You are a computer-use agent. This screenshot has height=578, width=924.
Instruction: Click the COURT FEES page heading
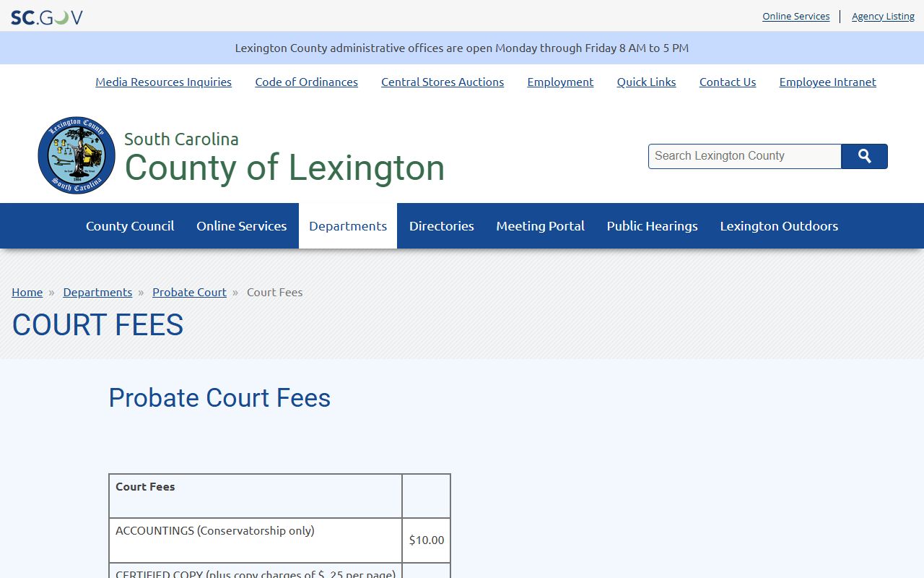tap(97, 325)
